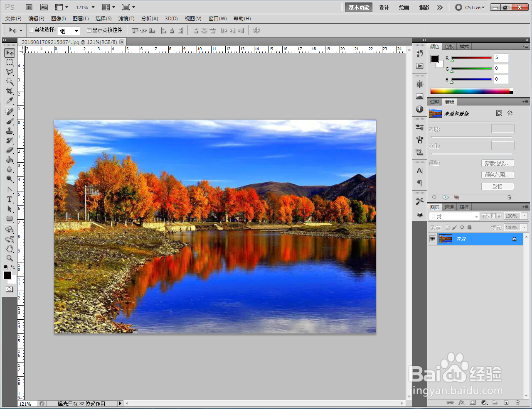The height and width of the screenshot is (409, 532).
Task: Add a pixel mask in Masks panel
Action: 499,113
